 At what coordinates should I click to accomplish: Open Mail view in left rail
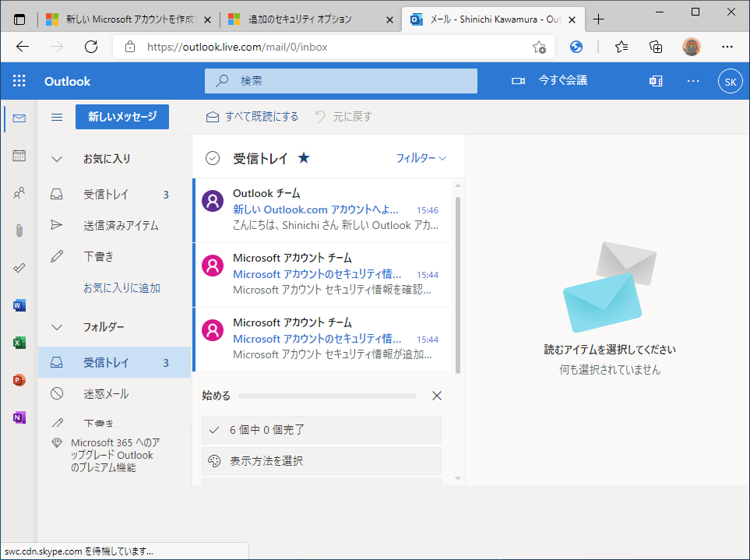pos(19,118)
